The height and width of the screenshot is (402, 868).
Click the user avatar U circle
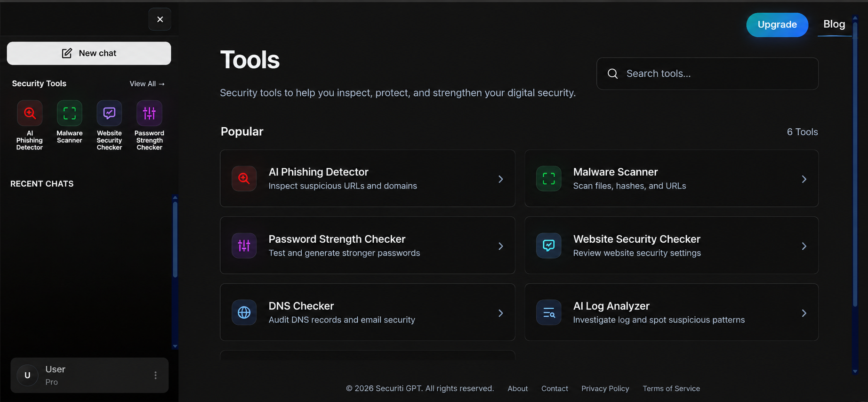tap(27, 375)
